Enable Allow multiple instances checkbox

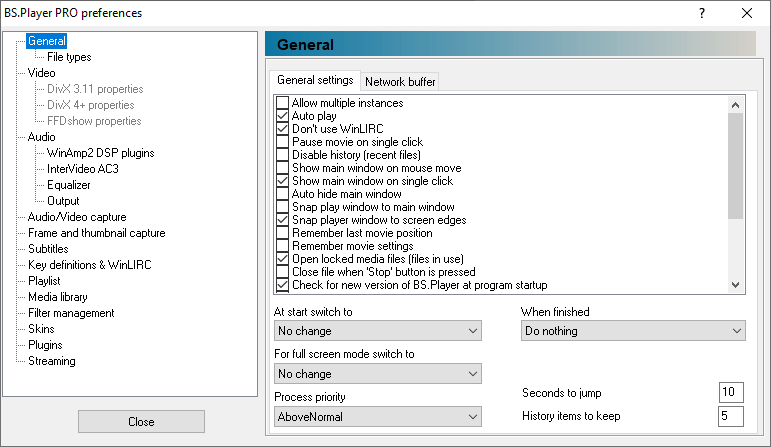click(x=282, y=103)
